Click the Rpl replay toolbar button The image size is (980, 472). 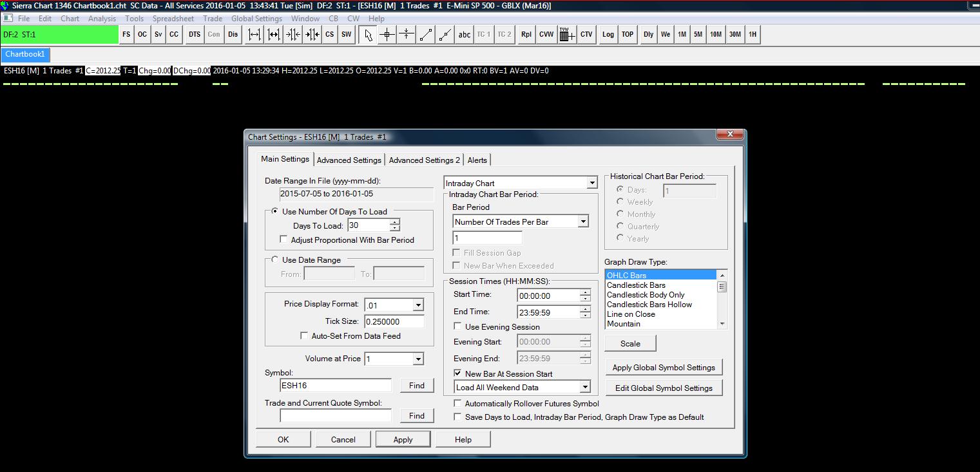coord(526,35)
